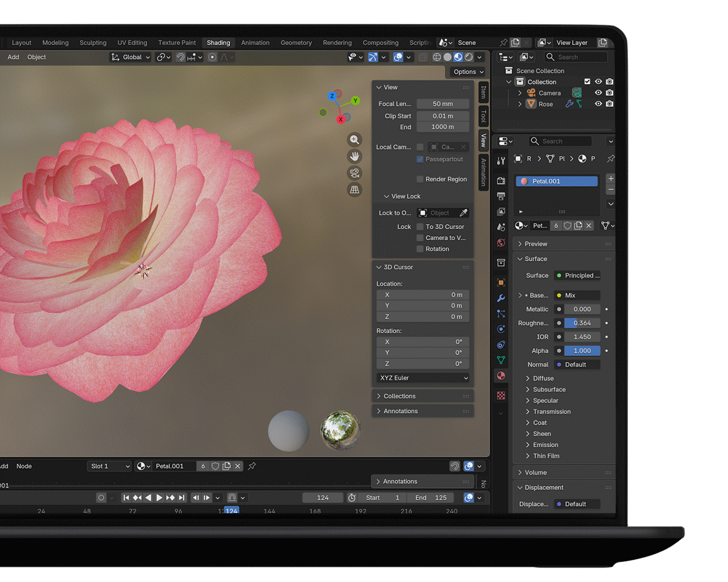Image resolution: width=728 pixels, height=582 pixels.
Task: Open the Material properties tab icon
Action: pos(501,375)
